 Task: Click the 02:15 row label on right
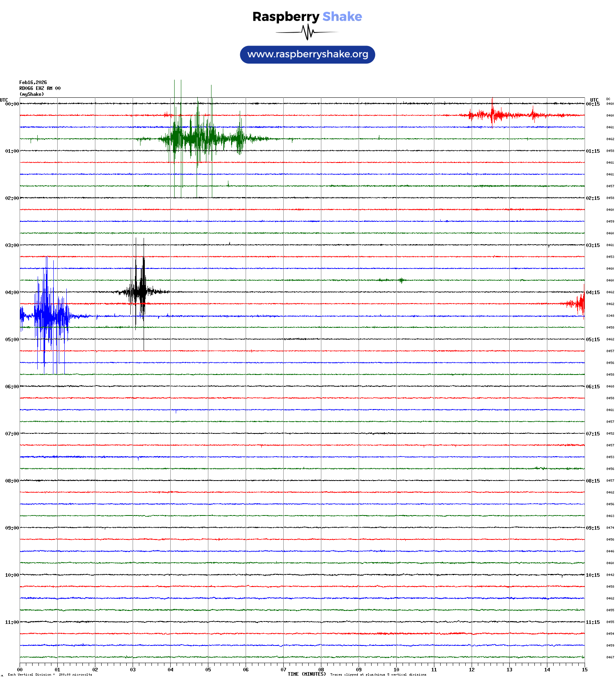[x=592, y=198]
